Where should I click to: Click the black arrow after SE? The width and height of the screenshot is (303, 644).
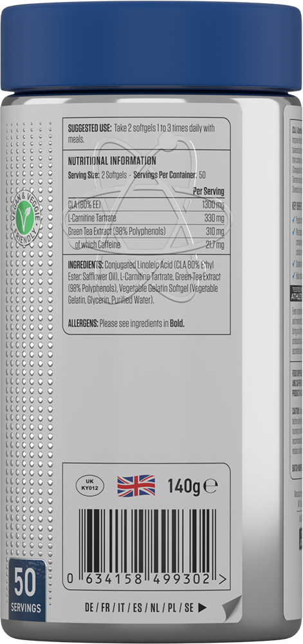click(x=202, y=608)
